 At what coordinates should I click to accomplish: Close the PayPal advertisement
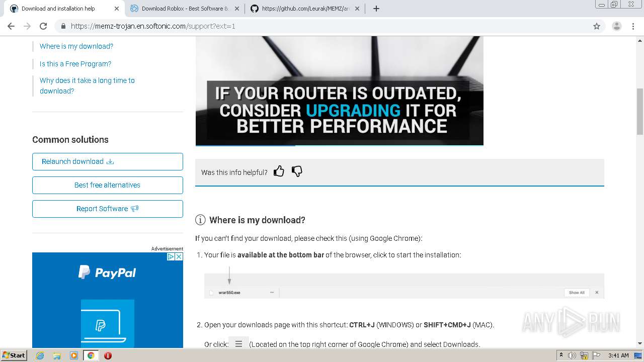pyautogui.click(x=179, y=256)
